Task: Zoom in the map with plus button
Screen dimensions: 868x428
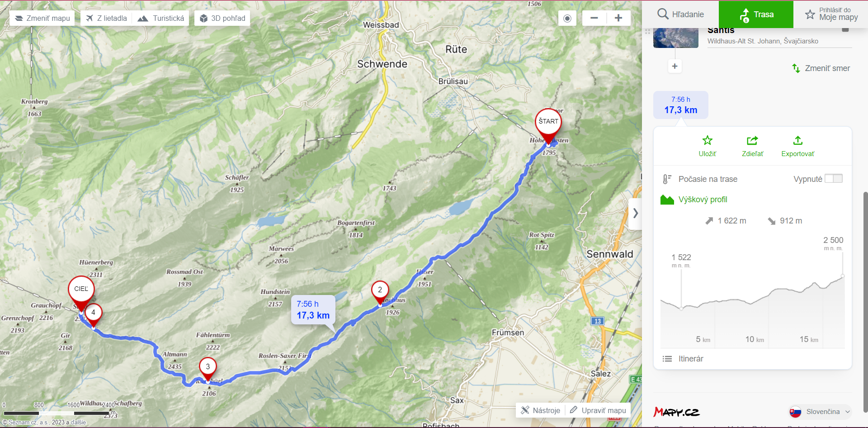Action: (618, 18)
